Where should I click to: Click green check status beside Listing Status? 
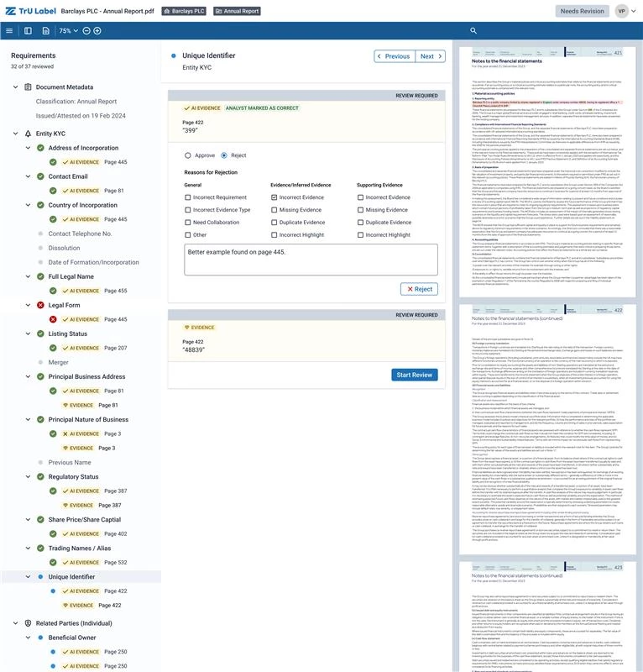click(40, 333)
